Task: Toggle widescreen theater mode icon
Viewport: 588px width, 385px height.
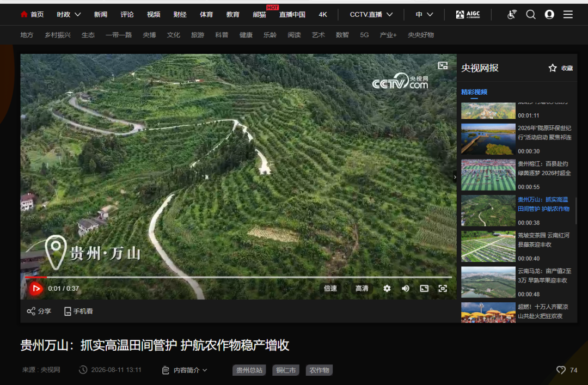Action: click(424, 289)
